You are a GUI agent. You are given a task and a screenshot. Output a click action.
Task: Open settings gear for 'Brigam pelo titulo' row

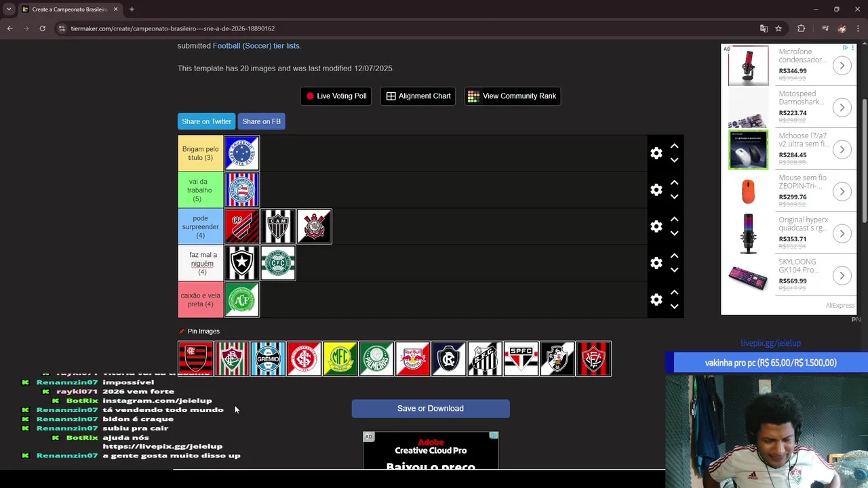click(656, 153)
